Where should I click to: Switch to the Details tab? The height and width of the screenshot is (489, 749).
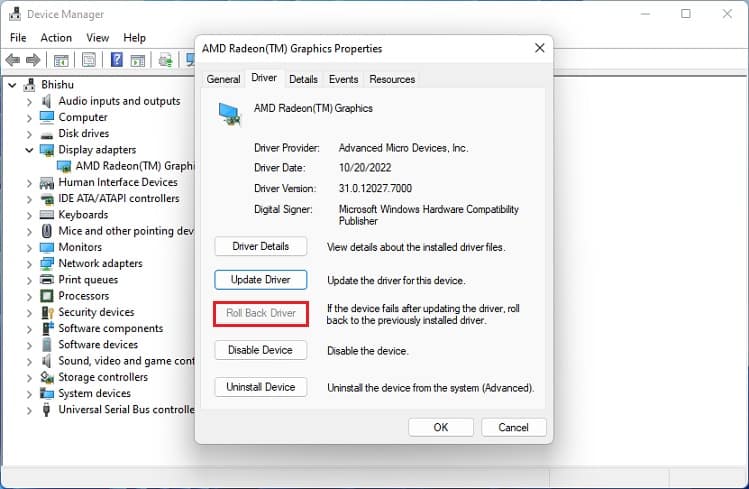(x=303, y=79)
